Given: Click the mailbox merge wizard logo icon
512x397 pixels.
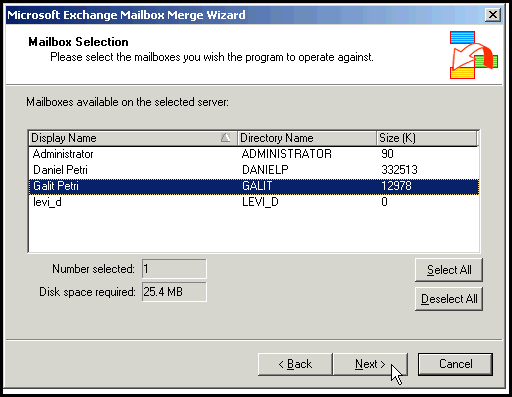Looking at the screenshot, I should tap(474, 55).
